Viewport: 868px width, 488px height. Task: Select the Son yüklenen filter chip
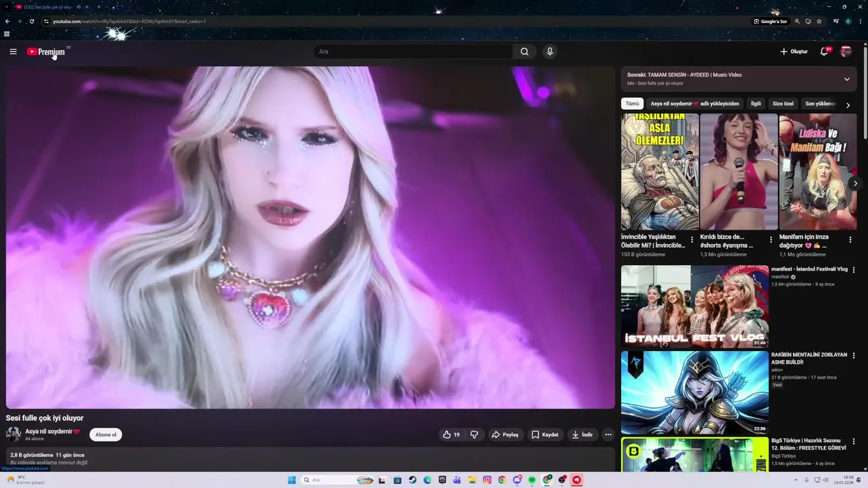click(821, 104)
